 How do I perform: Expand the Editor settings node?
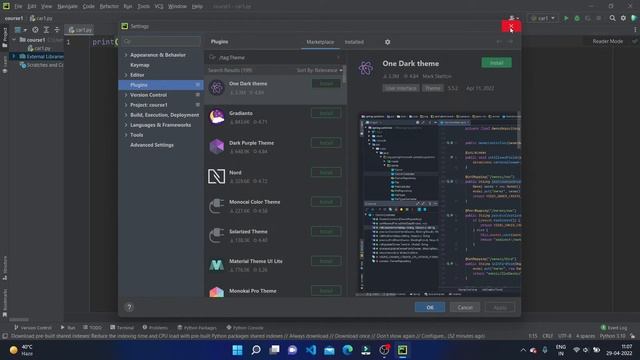(126, 75)
